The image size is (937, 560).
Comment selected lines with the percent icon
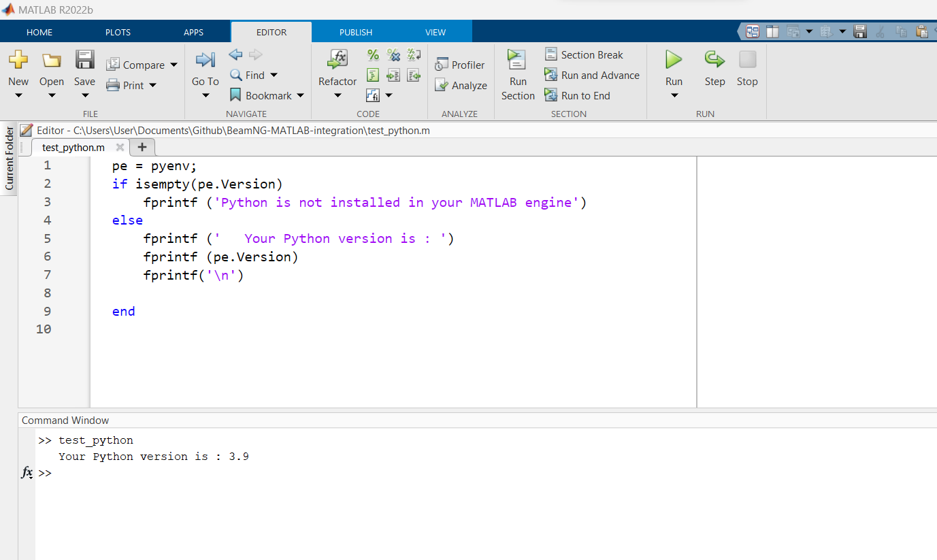(373, 55)
